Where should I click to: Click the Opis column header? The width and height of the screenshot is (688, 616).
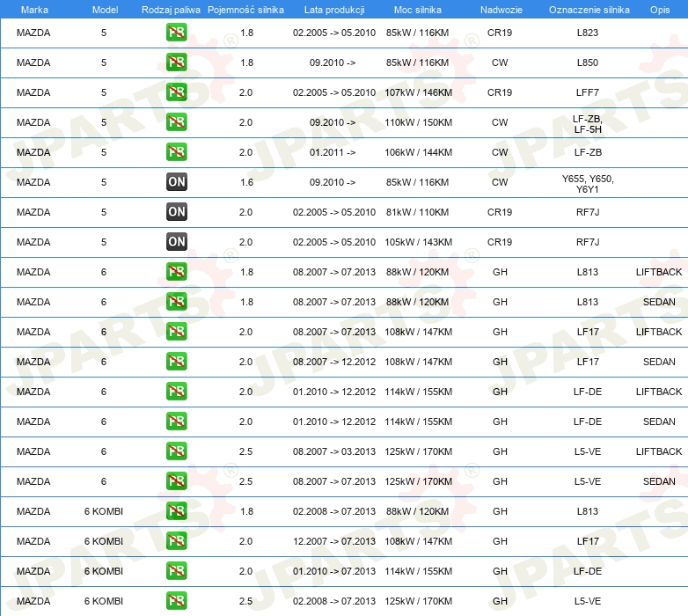point(660,10)
